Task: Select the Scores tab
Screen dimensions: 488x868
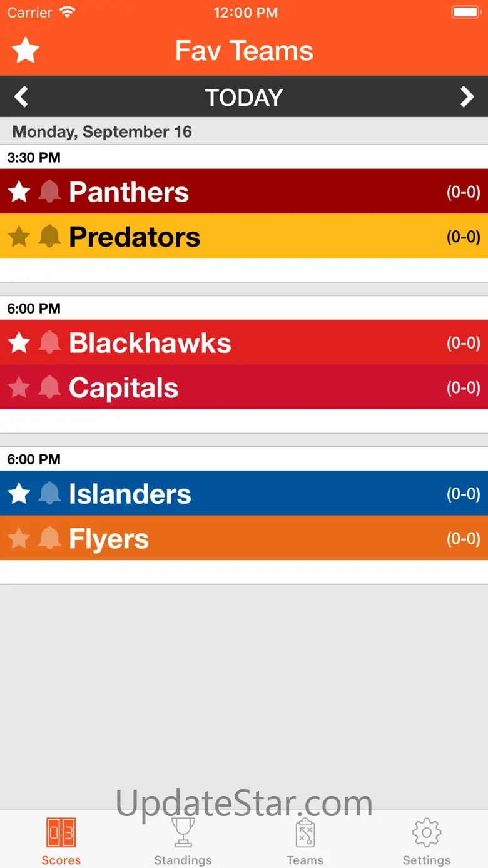Action: coord(61,840)
